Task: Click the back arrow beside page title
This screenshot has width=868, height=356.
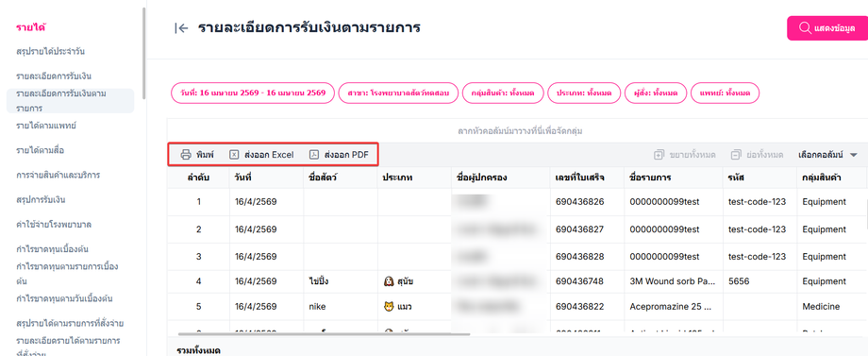Action: (x=181, y=28)
